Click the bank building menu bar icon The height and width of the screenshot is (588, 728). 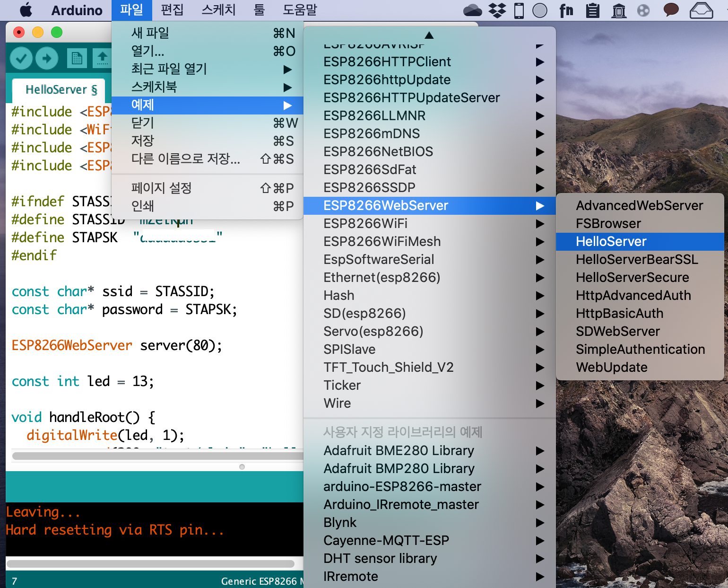click(619, 10)
